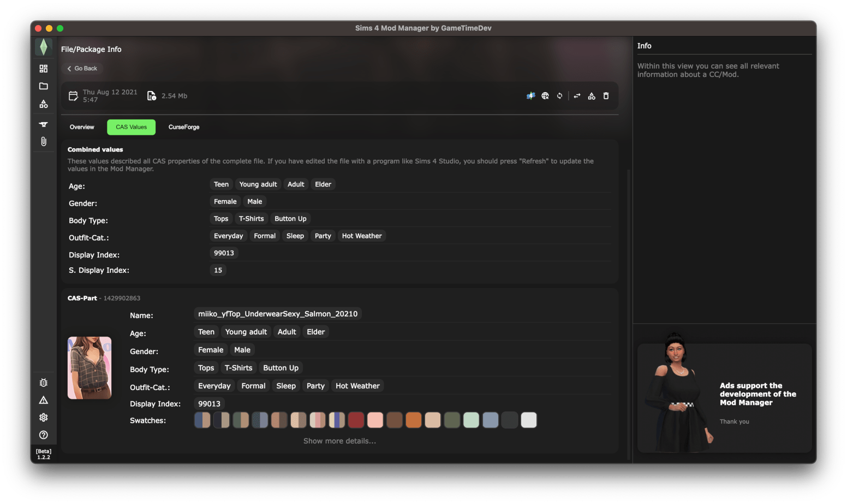Click the 2.54 Mb file size text
Image resolution: width=847 pixels, height=504 pixels.
pos(174,96)
